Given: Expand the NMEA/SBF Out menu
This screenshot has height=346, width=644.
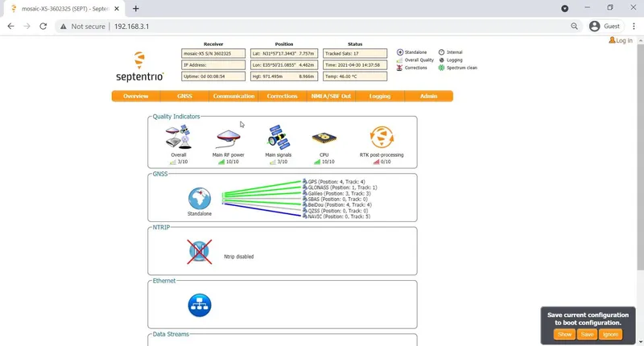Looking at the screenshot, I should (331, 97).
